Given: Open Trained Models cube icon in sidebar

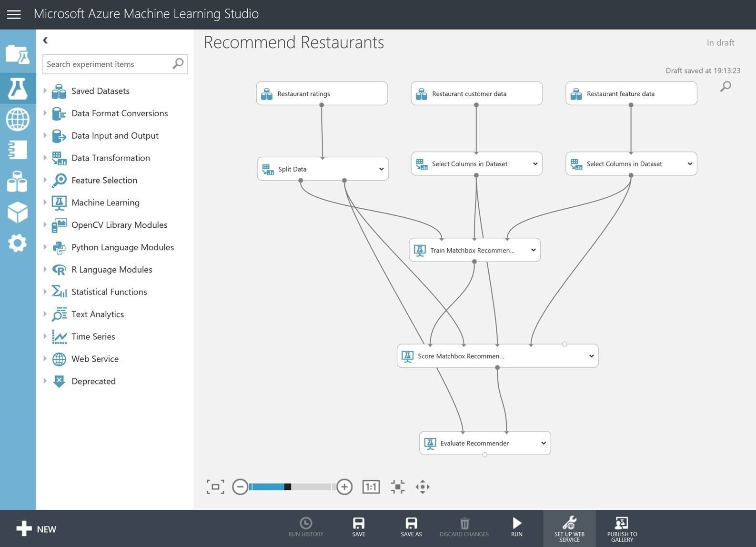Looking at the screenshot, I should coord(18,213).
